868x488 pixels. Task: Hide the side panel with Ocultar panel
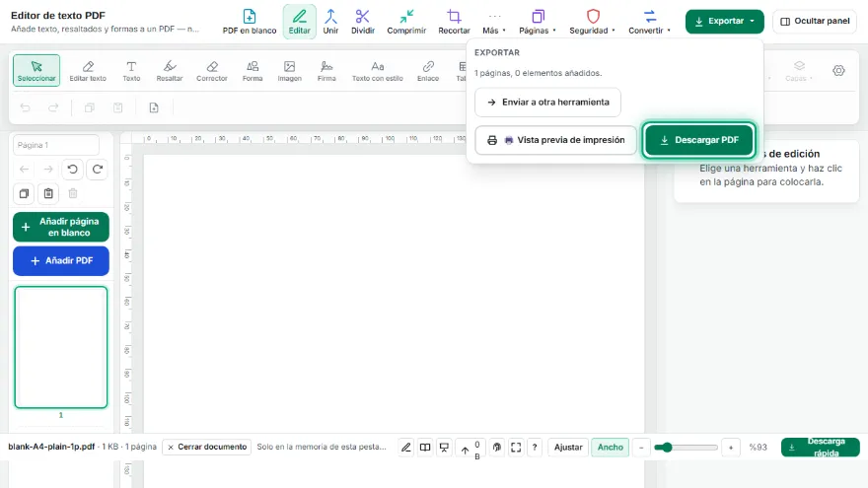coord(815,21)
